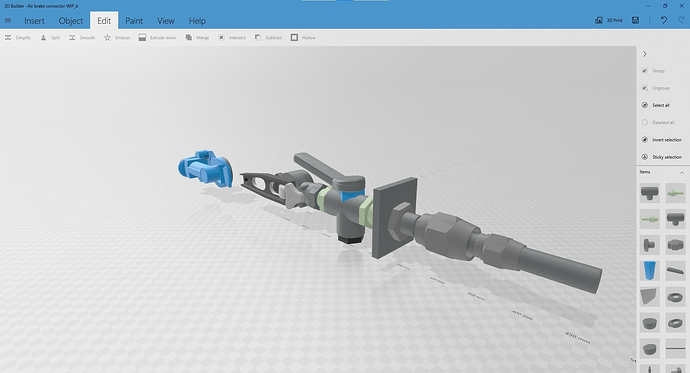Select the bolt-shaped item thumbnail
Screen dimensions: 690x373
[650, 245]
